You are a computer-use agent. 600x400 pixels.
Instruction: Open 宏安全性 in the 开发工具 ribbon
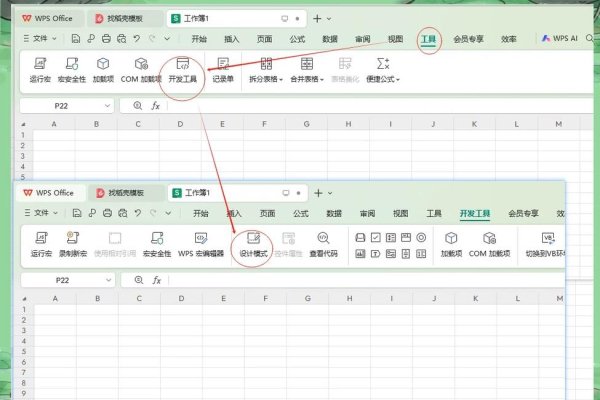pos(157,244)
